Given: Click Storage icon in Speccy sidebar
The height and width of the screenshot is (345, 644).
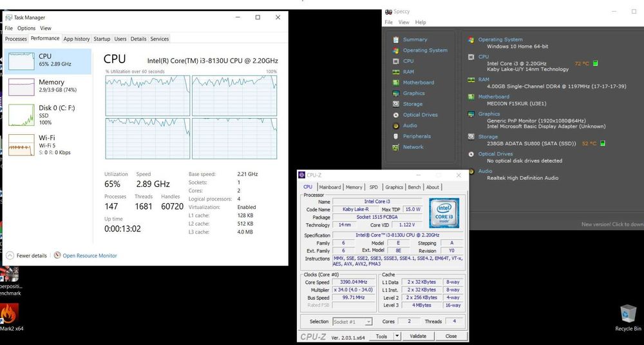Looking at the screenshot, I should pyautogui.click(x=396, y=104).
